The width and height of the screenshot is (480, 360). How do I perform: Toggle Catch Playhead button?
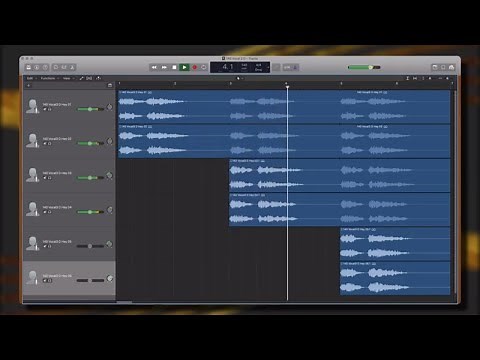pos(98,78)
